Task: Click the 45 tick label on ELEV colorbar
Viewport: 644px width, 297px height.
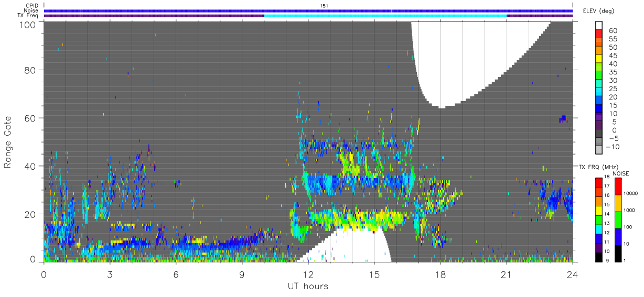Action: (x=612, y=56)
